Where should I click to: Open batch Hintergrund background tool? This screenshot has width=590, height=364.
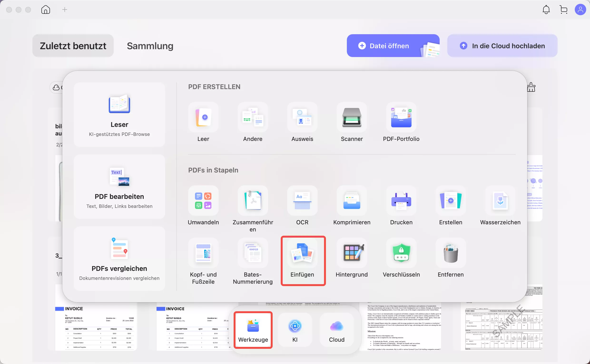pos(352,258)
